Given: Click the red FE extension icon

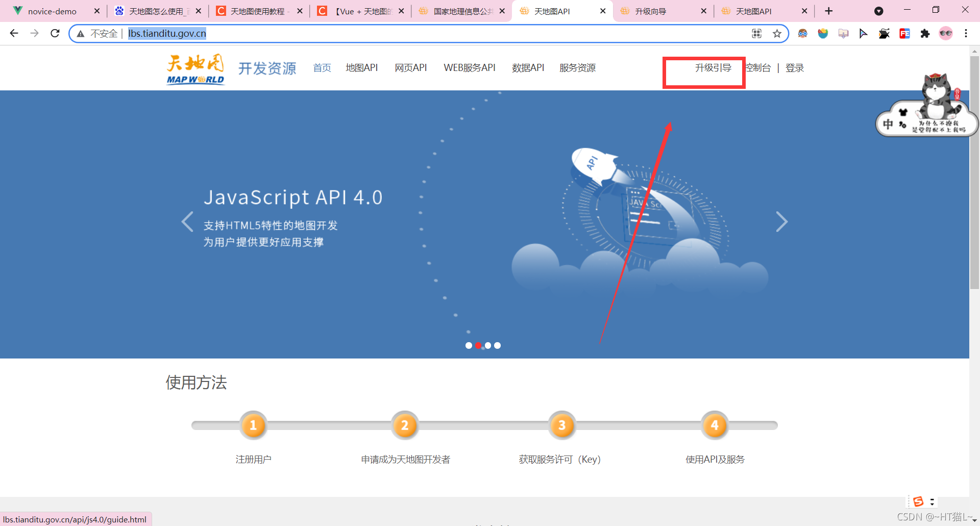Looking at the screenshot, I should click(x=904, y=34).
